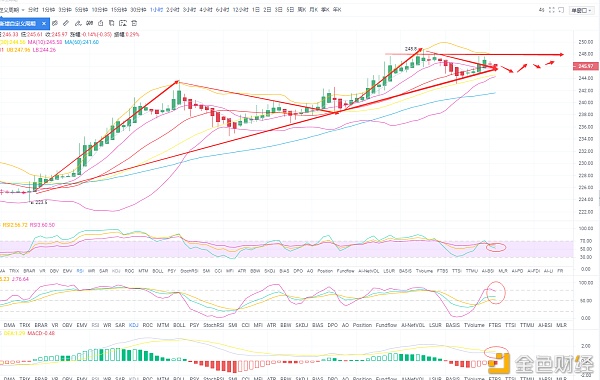600x380 pixels.
Task: Switch to the 15分钟 timeframe
Action: (119, 10)
